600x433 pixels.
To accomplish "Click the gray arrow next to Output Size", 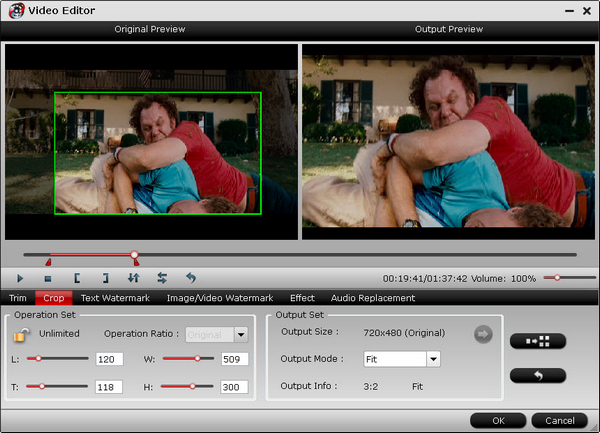I will [x=483, y=334].
